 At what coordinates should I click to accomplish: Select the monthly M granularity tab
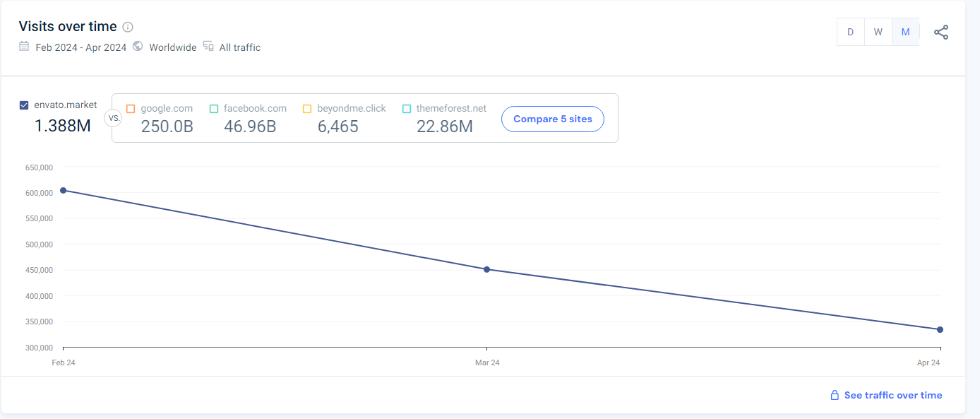(x=905, y=33)
